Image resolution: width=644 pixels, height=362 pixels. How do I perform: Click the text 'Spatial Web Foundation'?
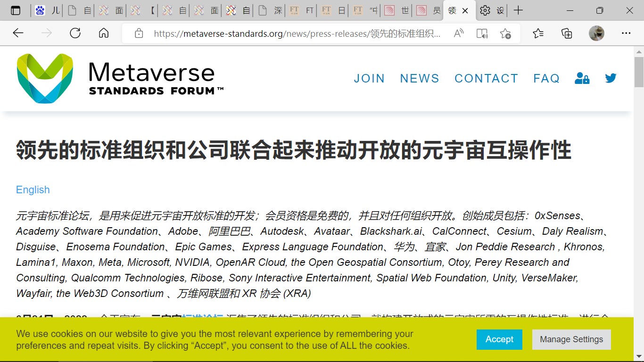point(431,278)
